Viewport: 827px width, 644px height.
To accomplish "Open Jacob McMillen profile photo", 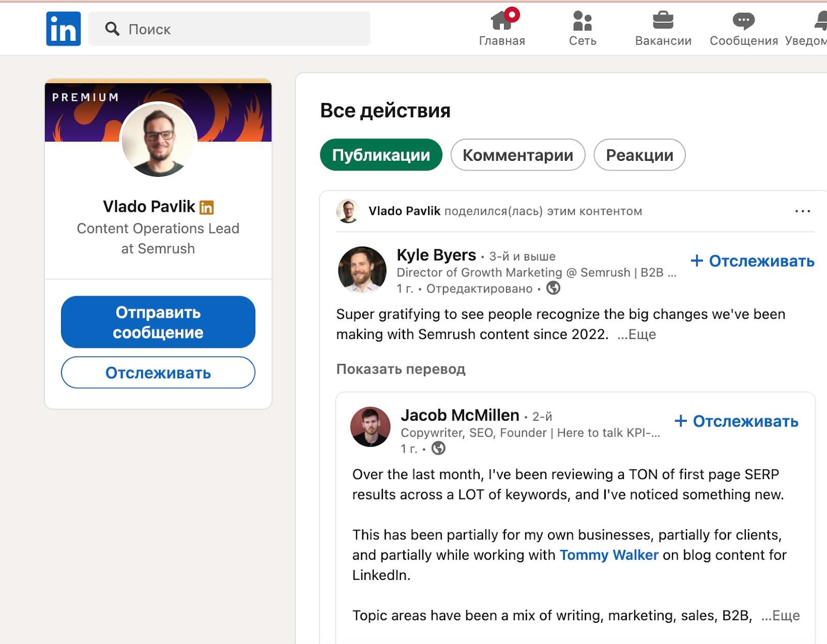I will click(x=371, y=427).
